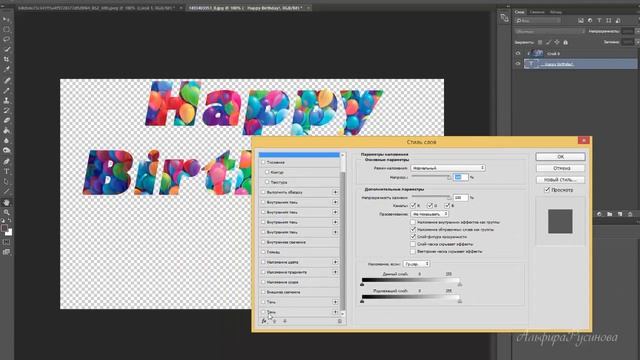Uncheck the R channel checkbox
640x360 pixels.
[413, 206]
